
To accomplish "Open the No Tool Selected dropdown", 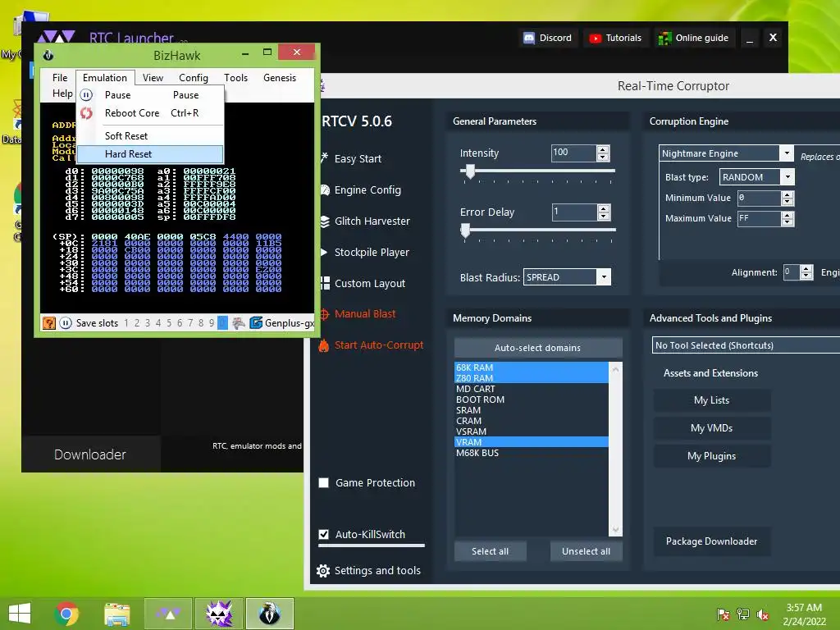I will click(x=746, y=345).
